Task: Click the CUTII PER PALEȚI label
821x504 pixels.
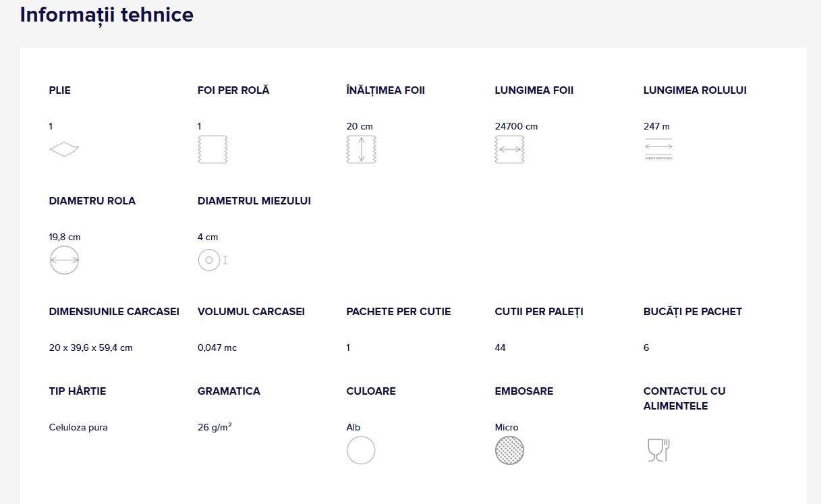Action: click(x=538, y=311)
